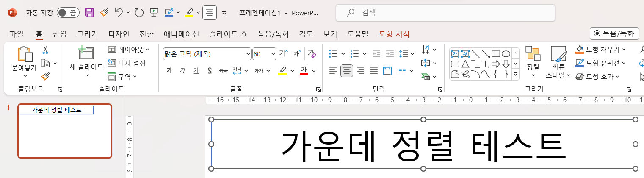The width and height of the screenshot is (644, 178).
Task: Open the Font (글꼴) dialog launcher
Action: click(318, 89)
